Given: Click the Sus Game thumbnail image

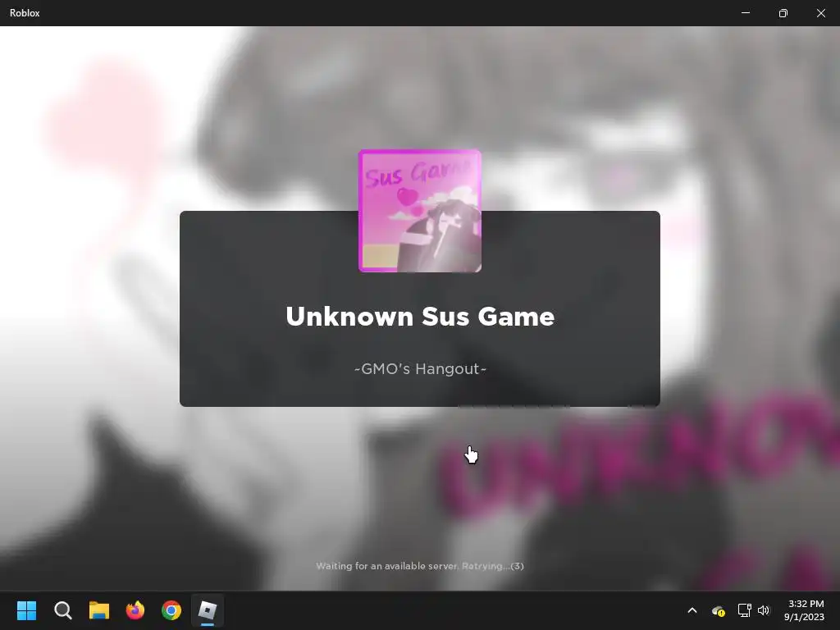Looking at the screenshot, I should [420, 211].
